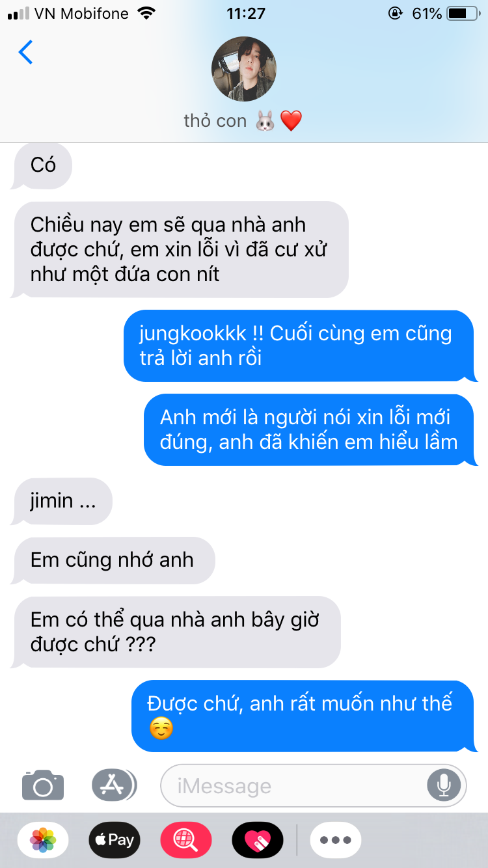
Task: Open the Photos app in iMessage drawer
Action: coord(43,840)
